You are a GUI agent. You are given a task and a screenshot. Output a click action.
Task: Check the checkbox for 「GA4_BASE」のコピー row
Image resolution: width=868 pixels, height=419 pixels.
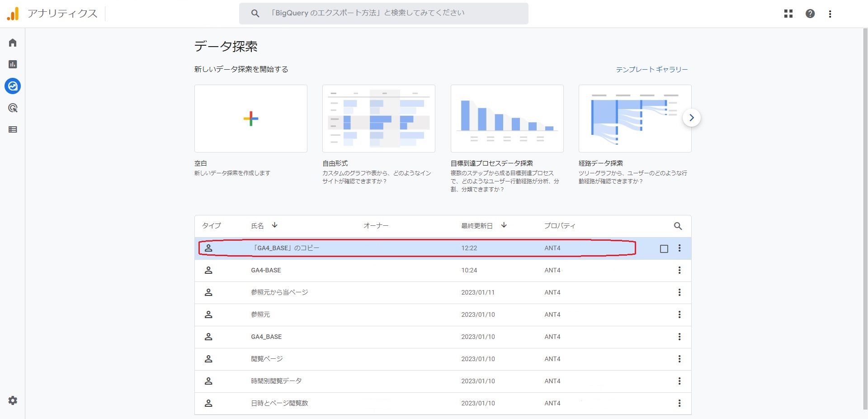(664, 249)
